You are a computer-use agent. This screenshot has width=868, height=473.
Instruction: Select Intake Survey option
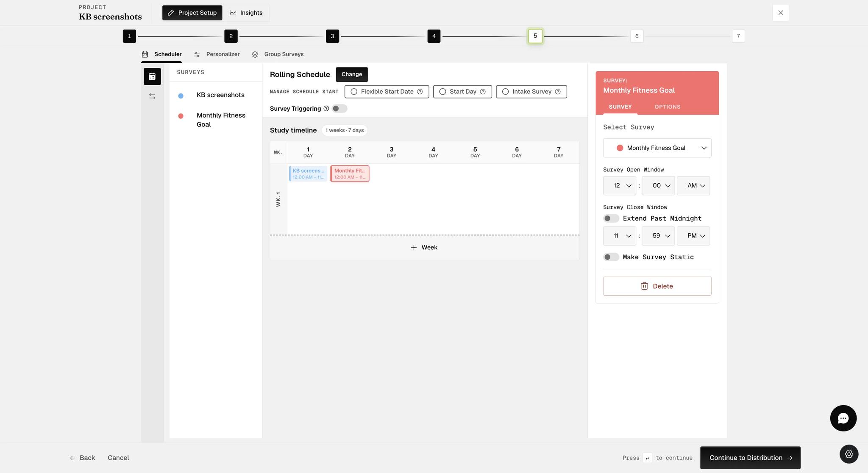pyautogui.click(x=531, y=92)
